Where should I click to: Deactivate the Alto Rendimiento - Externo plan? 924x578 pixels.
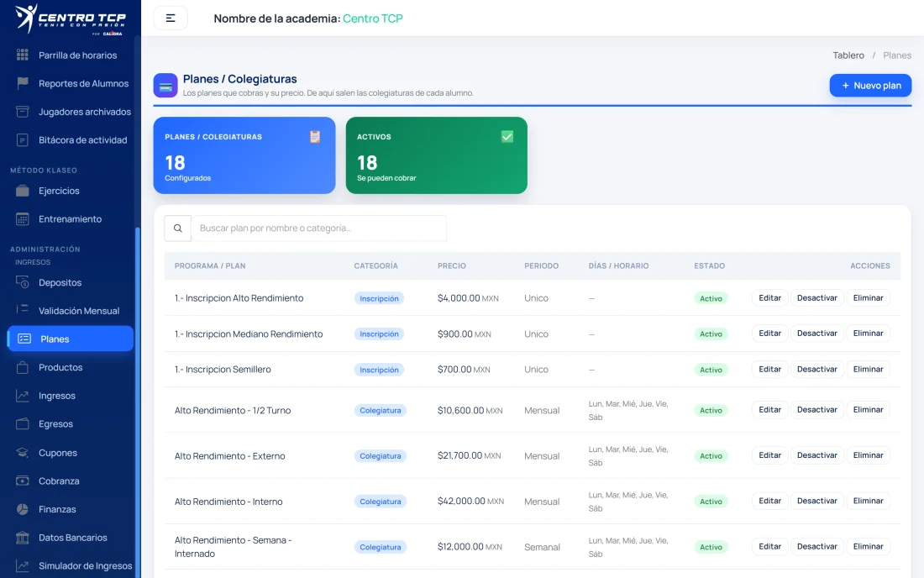click(816, 455)
